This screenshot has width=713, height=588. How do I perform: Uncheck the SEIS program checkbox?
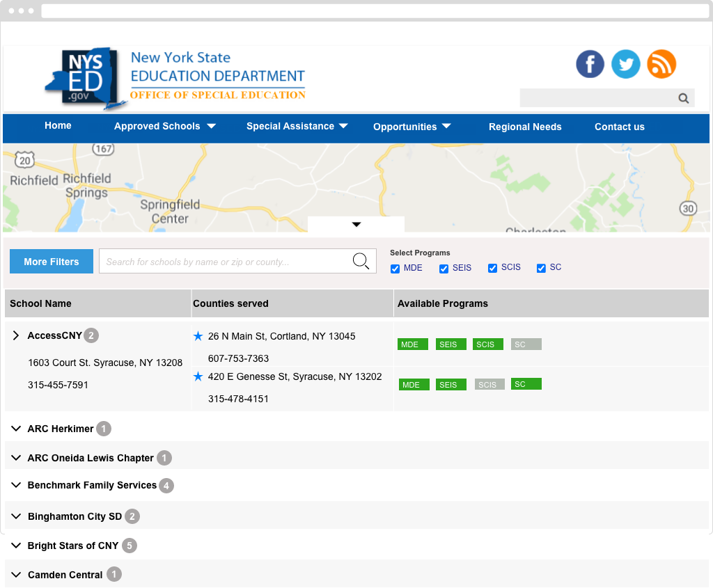444,269
